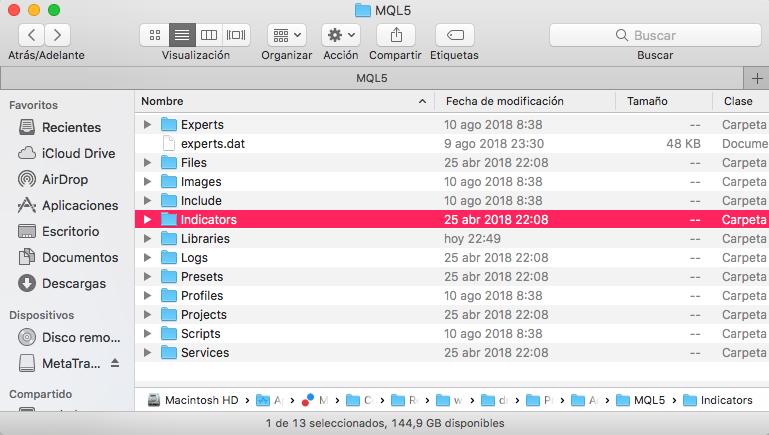Open Escritorio in the sidebar
This screenshot has width=769, height=435.
pos(58,231)
